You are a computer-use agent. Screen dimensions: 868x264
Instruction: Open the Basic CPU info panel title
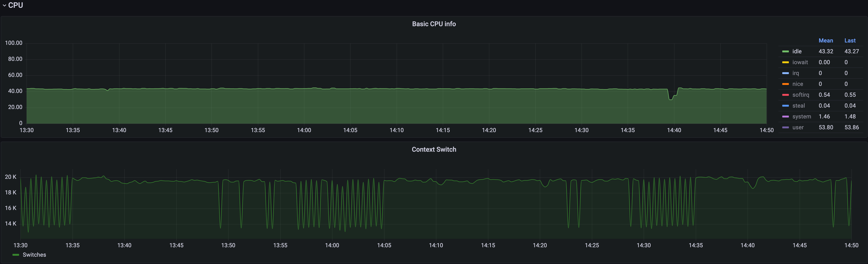(x=434, y=24)
